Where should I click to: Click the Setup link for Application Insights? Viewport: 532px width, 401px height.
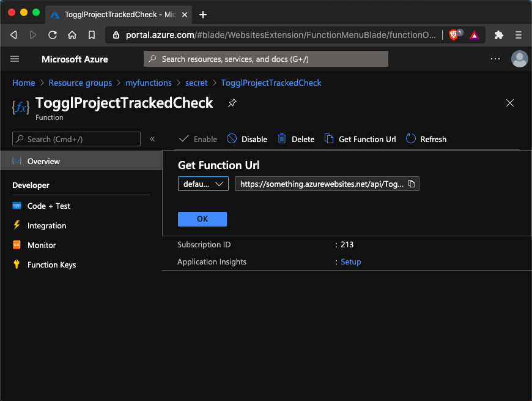(350, 261)
